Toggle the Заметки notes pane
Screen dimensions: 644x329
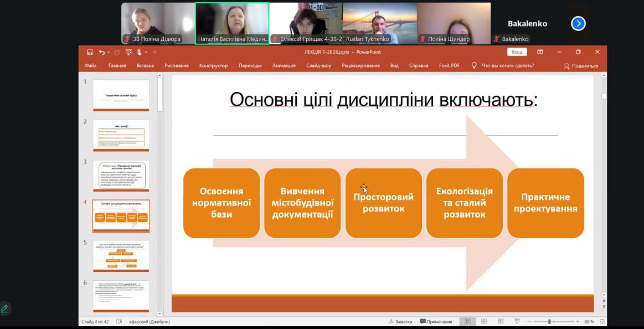point(400,322)
